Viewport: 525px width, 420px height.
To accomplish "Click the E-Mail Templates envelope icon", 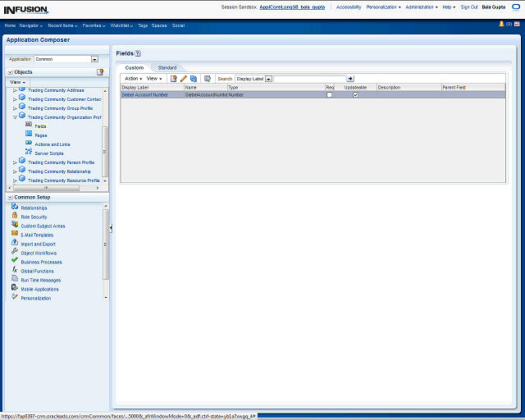I will [15, 235].
